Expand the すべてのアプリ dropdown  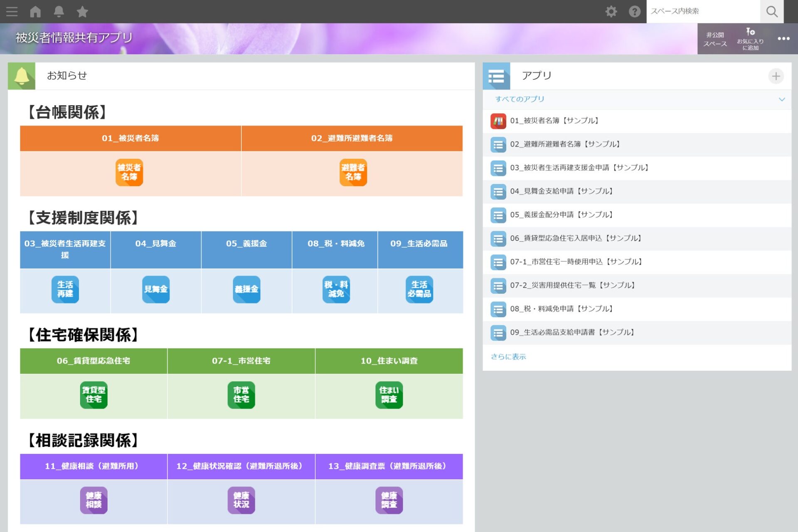[x=781, y=99]
